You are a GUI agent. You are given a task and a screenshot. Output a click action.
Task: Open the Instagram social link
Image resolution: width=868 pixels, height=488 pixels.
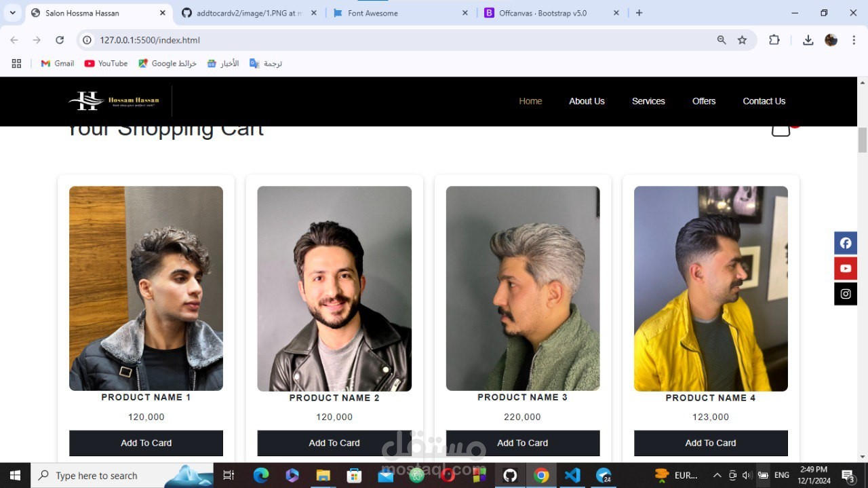click(x=846, y=294)
